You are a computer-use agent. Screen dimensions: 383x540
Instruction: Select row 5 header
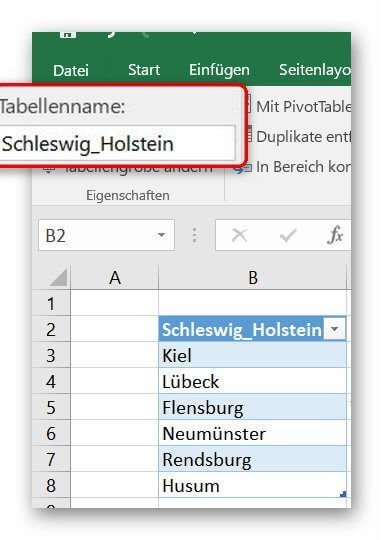[x=51, y=407]
